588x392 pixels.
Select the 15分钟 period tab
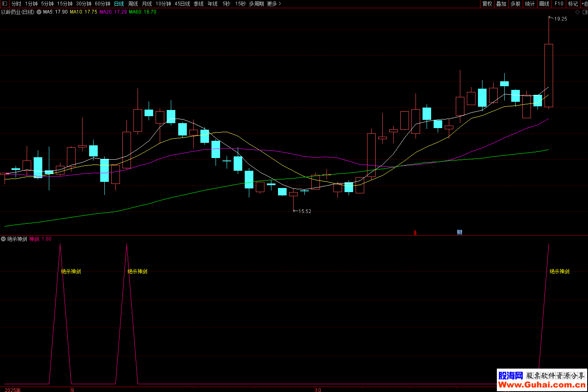pyautogui.click(x=65, y=4)
